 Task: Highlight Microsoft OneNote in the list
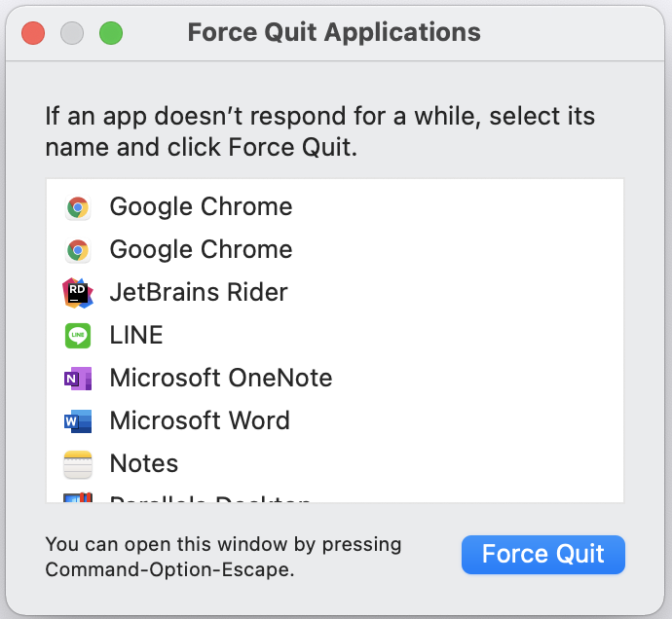coord(221,379)
